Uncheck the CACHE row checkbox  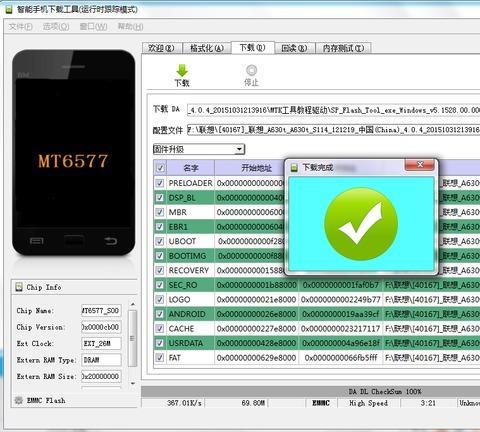tap(160, 328)
